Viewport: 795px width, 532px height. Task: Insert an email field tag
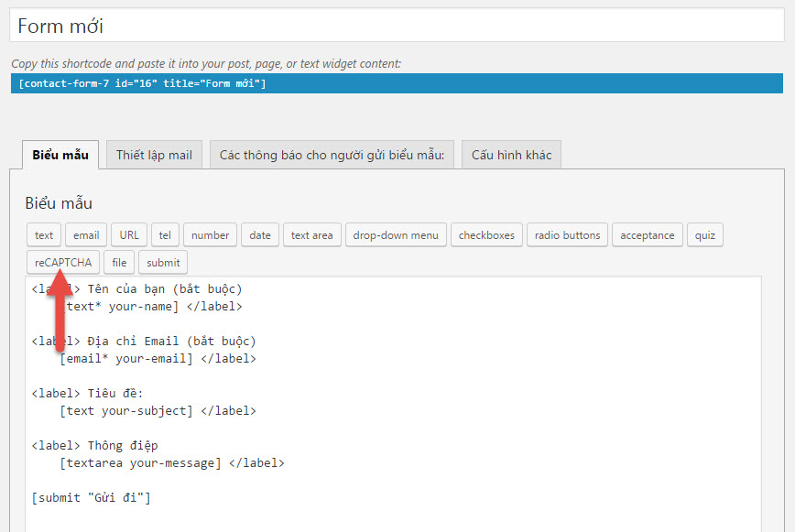[86, 235]
